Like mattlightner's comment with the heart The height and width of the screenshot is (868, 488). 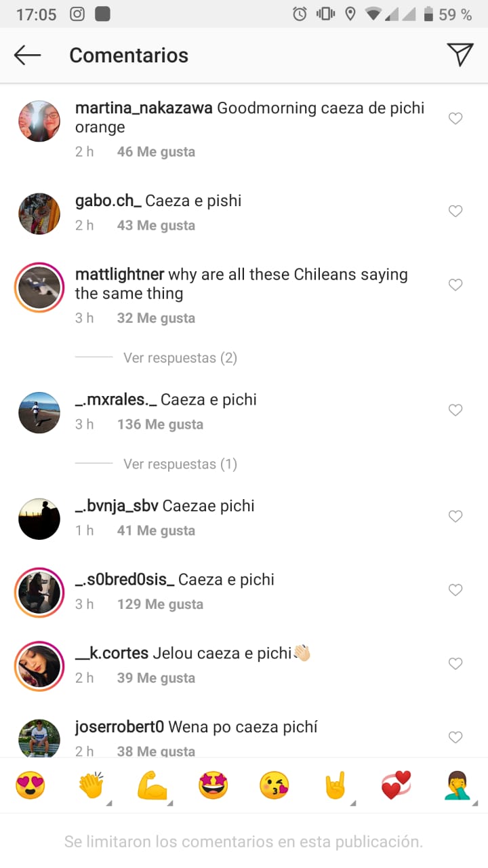pyautogui.click(x=456, y=285)
